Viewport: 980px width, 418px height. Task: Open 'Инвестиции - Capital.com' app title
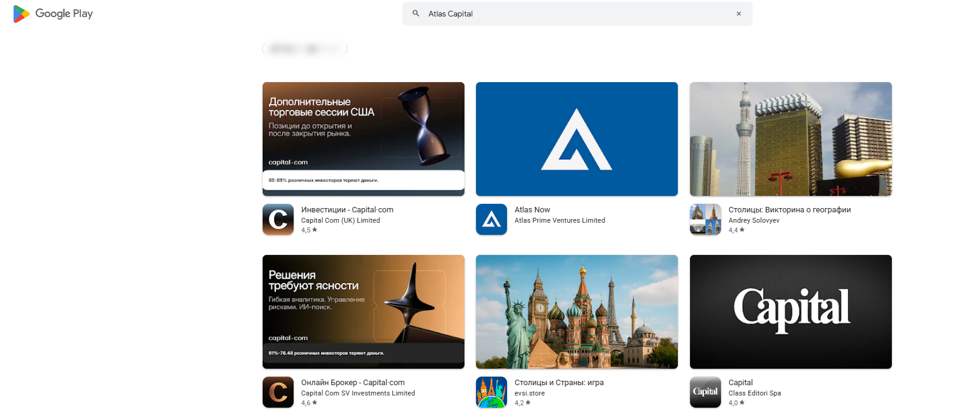click(347, 210)
